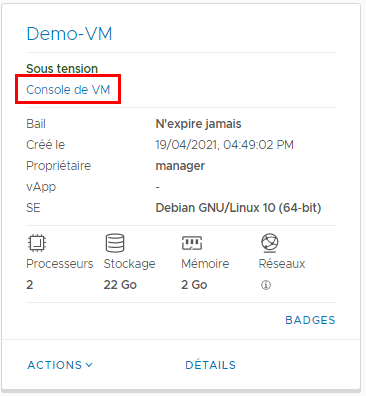Click the info icon under Réseaux
Viewport: 366px width, 396px height.
pyautogui.click(x=266, y=285)
